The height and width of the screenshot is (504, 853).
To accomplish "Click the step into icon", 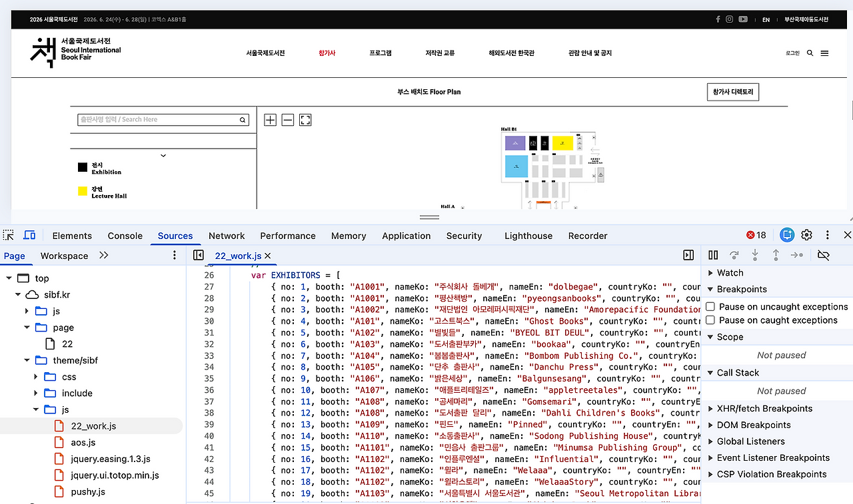I will (755, 255).
